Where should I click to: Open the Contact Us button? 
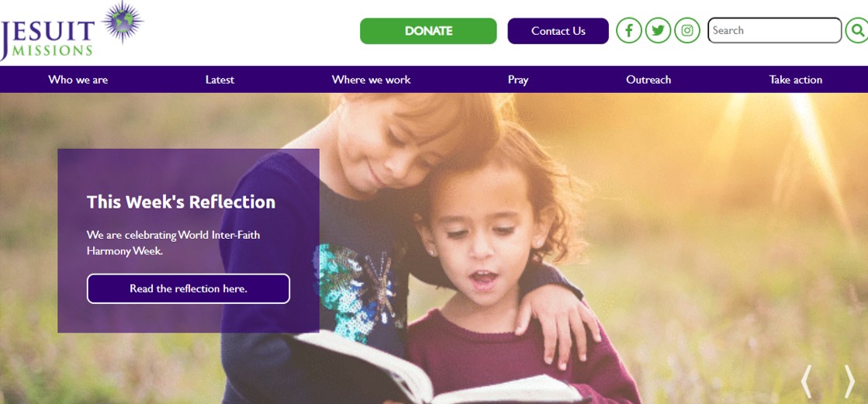point(558,31)
